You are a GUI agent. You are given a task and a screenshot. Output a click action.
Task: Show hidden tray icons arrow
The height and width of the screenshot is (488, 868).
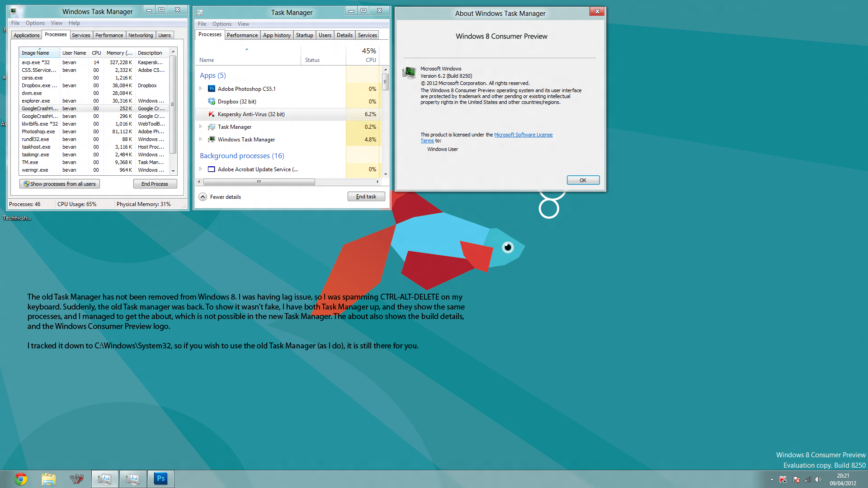tap(772, 480)
